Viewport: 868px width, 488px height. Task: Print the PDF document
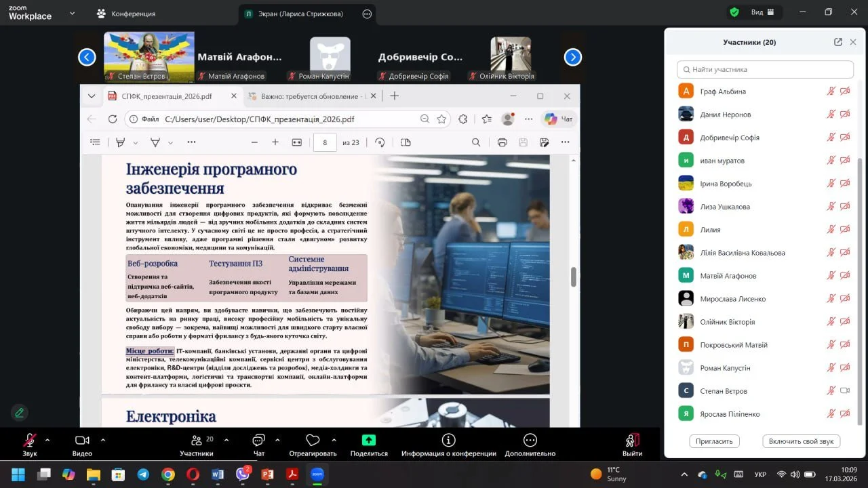[502, 142]
